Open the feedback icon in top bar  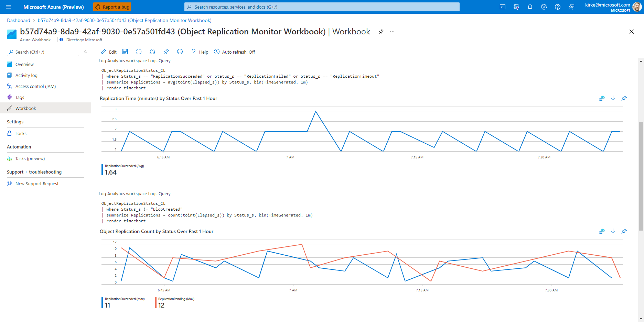coord(571,7)
